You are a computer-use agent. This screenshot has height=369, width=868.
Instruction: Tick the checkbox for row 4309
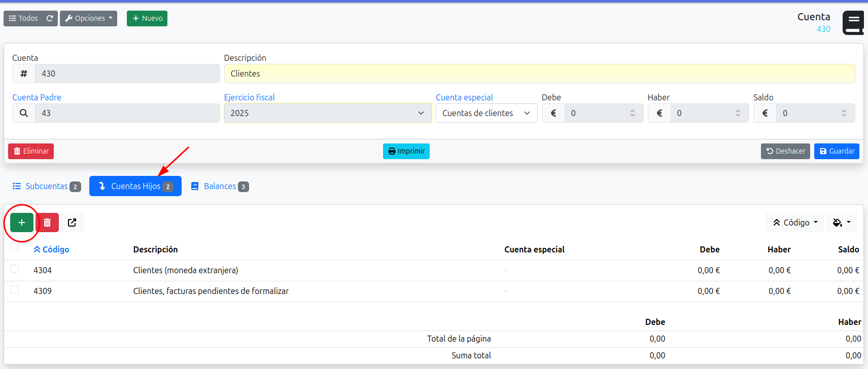[15, 290]
